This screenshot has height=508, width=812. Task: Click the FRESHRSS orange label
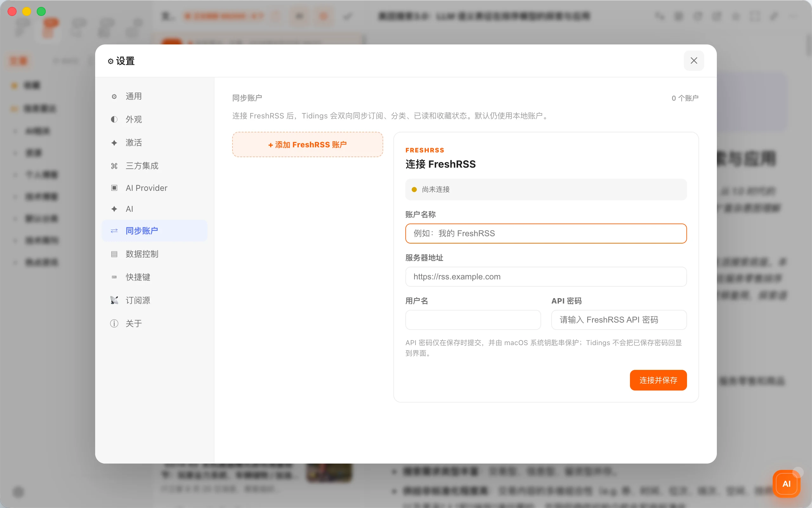click(424, 150)
